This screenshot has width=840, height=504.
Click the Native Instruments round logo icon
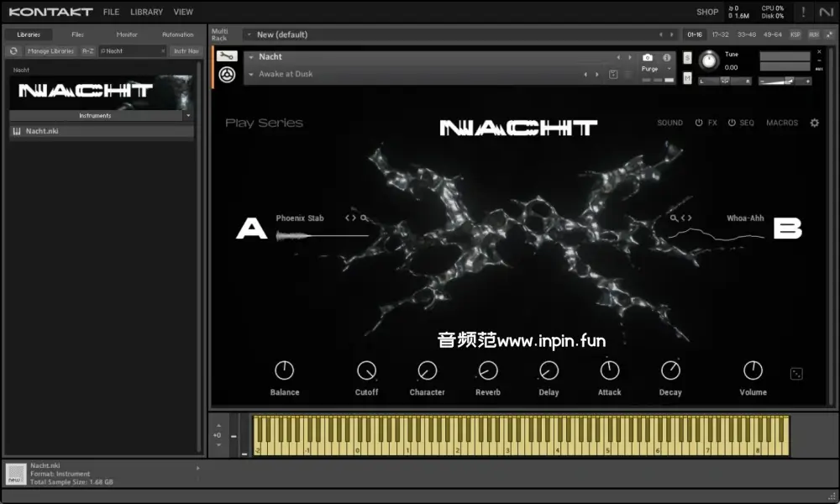[227, 75]
